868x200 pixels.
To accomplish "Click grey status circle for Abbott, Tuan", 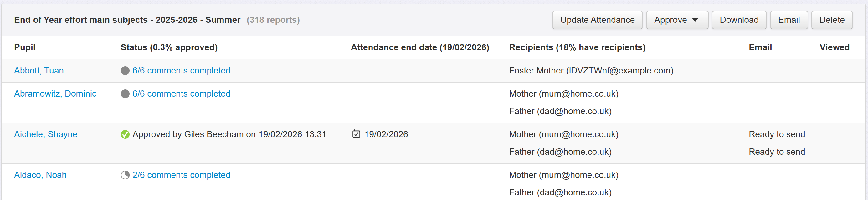I will 125,71.
